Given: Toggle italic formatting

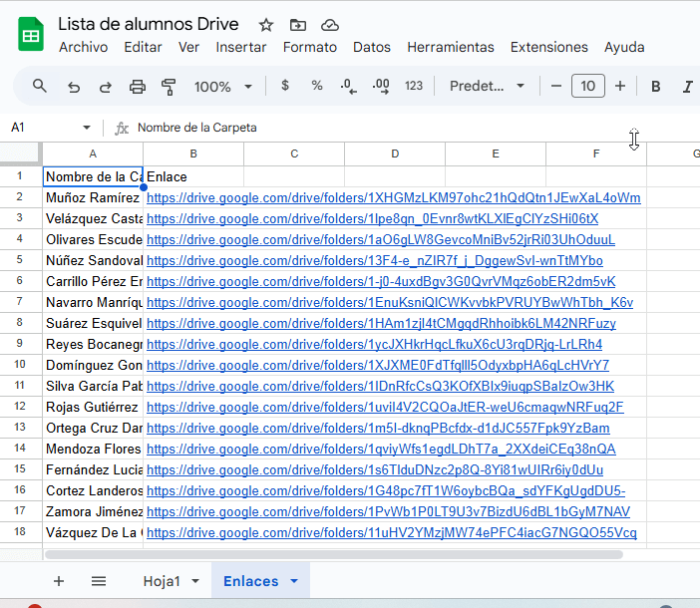Looking at the screenshot, I should tap(687, 87).
